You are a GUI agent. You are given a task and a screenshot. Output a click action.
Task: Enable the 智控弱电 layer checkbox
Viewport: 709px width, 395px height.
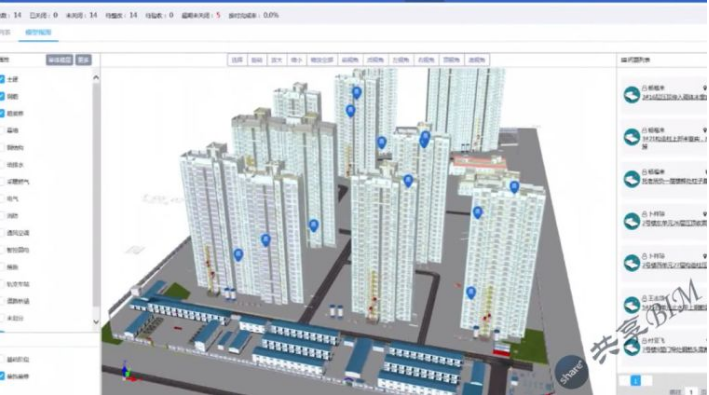pyautogui.click(x=2, y=249)
